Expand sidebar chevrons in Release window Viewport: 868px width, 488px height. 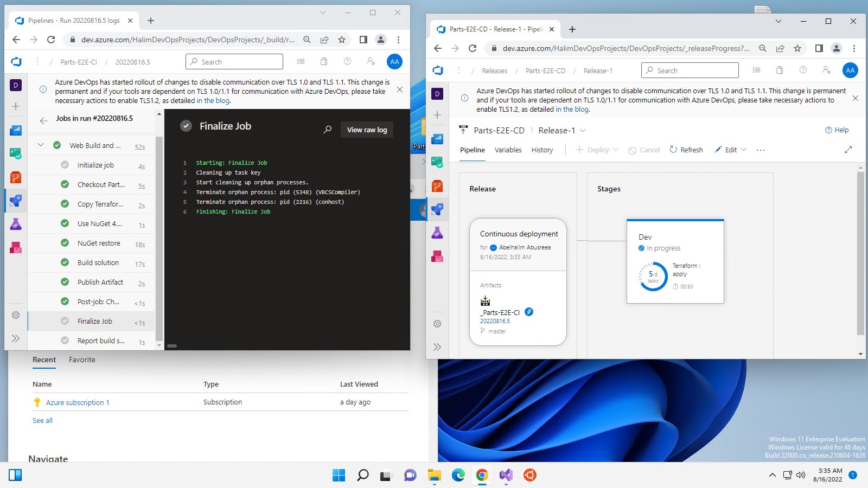pyautogui.click(x=437, y=347)
